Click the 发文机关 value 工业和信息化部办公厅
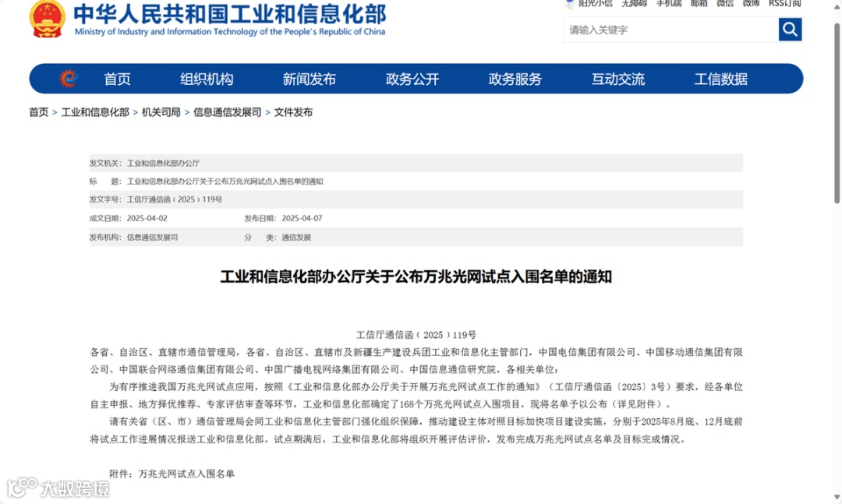 163,163
